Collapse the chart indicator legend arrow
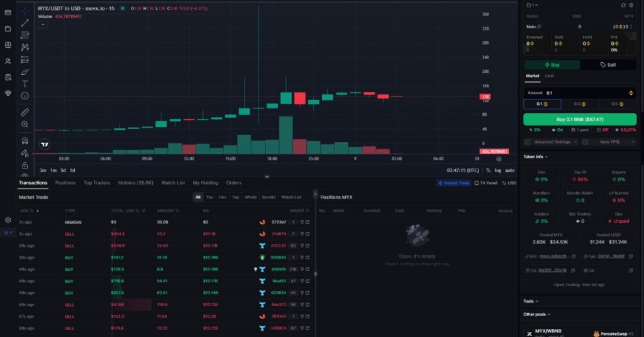 pyautogui.click(x=42, y=25)
